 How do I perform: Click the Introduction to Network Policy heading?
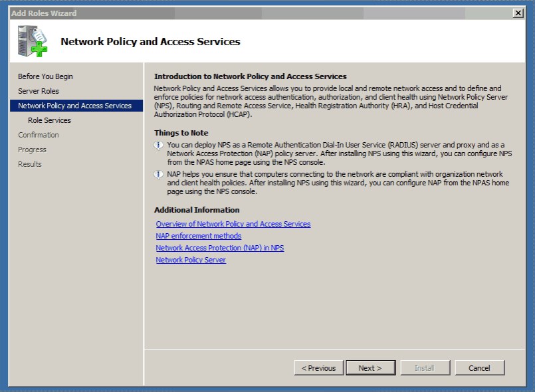(251, 76)
